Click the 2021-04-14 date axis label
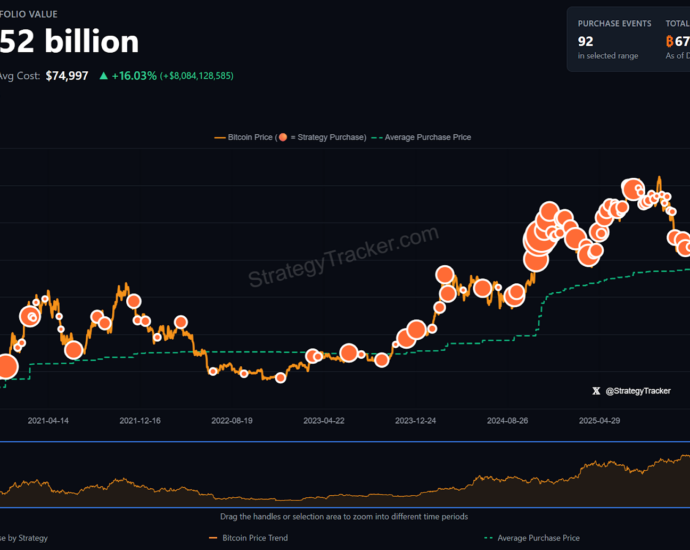This screenshot has height=550, width=690. (x=48, y=421)
